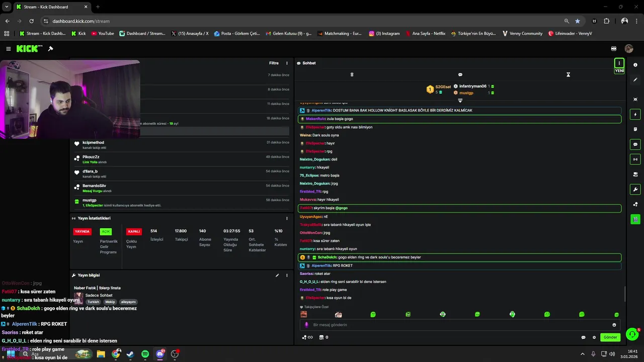Screen dimensions: 644x362
Task: Open a new browser tab
Action: tap(98, 7)
